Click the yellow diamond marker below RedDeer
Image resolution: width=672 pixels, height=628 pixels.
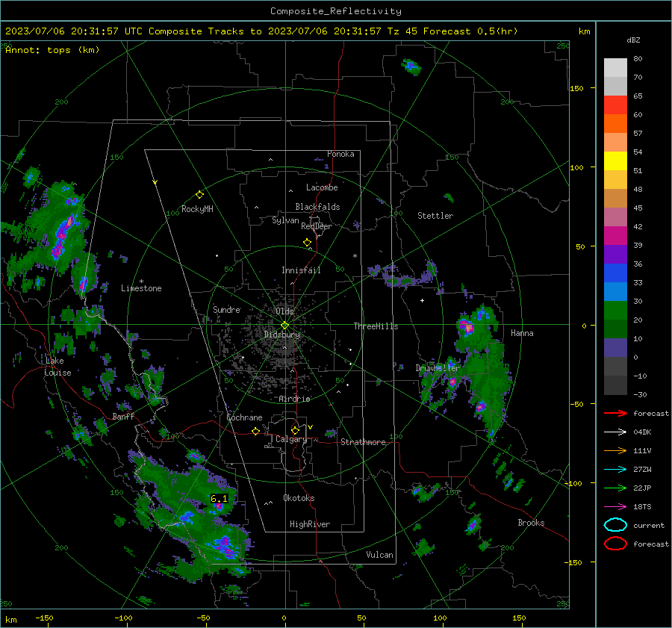(x=307, y=243)
